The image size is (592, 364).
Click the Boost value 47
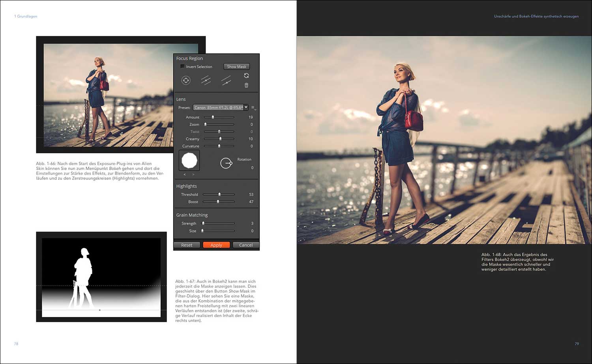251,202
